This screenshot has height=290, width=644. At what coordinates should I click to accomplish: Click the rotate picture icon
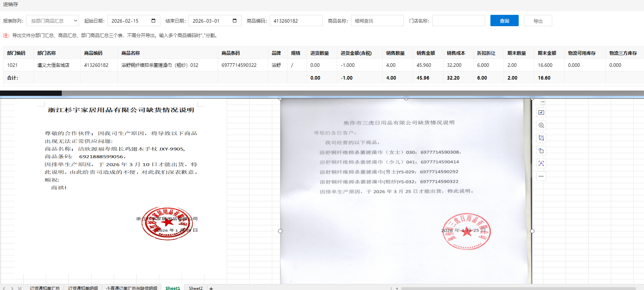tap(541, 151)
